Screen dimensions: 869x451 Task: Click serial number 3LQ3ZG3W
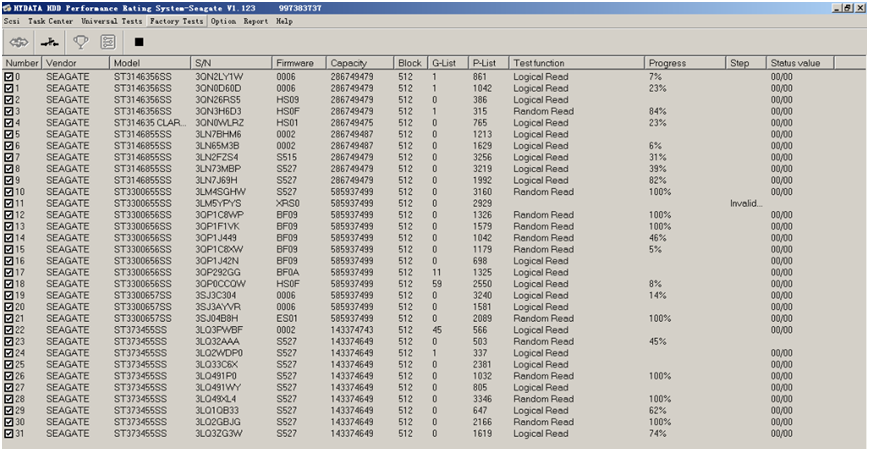point(219,433)
